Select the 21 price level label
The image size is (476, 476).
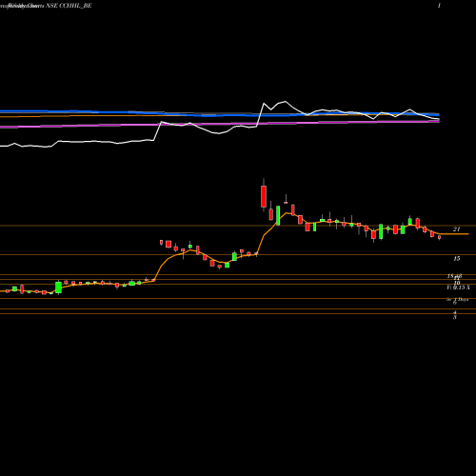[456, 229]
